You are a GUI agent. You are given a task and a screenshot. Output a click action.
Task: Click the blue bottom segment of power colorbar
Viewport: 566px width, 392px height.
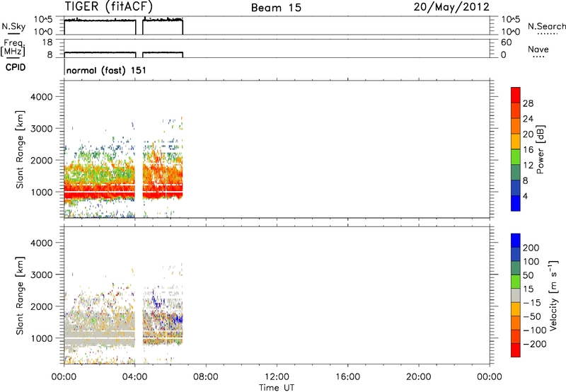516,204
